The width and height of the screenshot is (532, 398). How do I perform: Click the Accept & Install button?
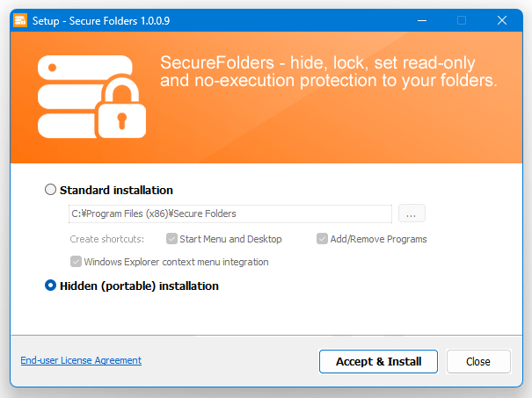378,361
